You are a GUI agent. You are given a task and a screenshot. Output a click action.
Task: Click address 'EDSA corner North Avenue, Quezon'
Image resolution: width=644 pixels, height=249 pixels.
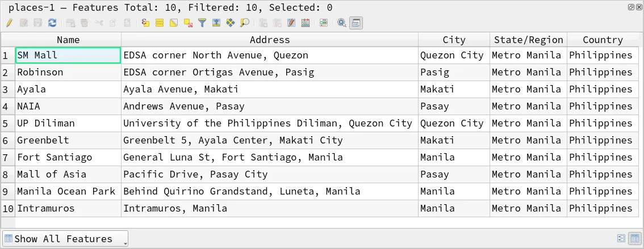pyautogui.click(x=270, y=56)
